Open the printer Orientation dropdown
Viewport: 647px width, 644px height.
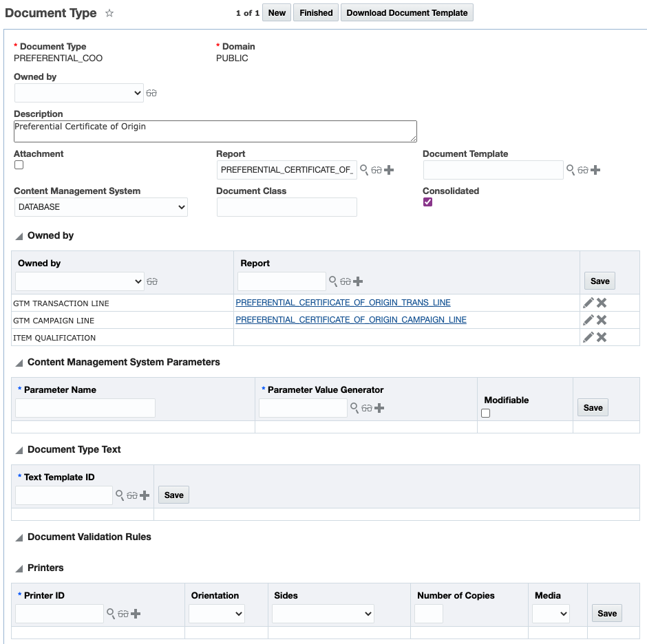pyautogui.click(x=217, y=614)
